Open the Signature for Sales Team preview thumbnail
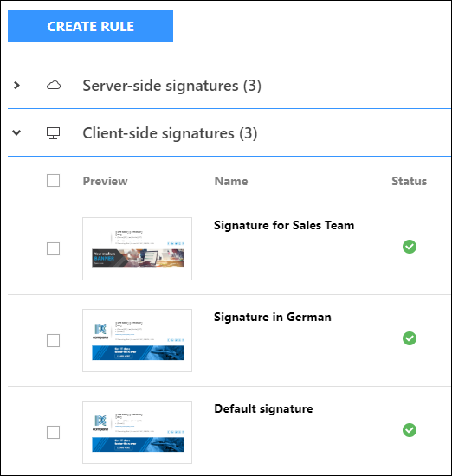 pyautogui.click(x=138, y=248)
